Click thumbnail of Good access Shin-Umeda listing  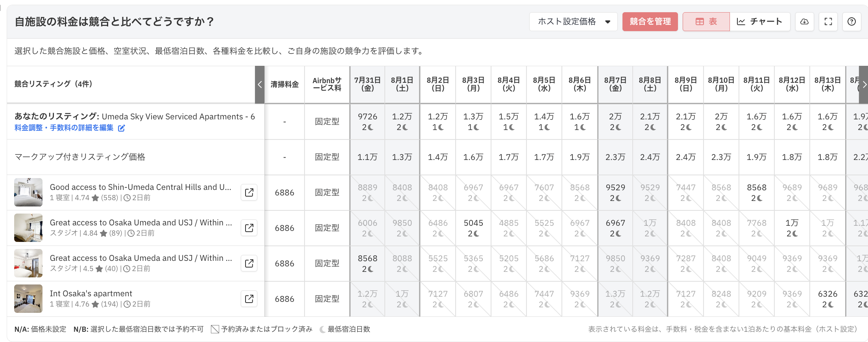point(28,192)
